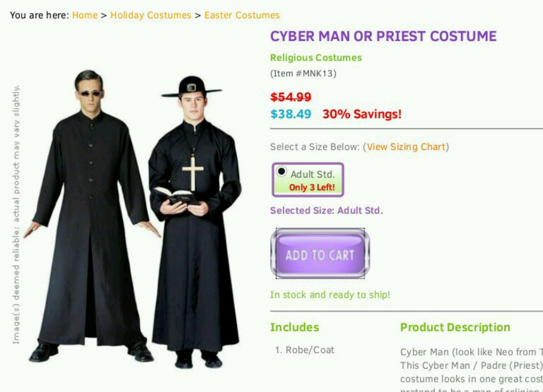The image size is (543, 392).
Task: Click the Cyber Man or Priest Costume title
Action: pyautogui.click(x=383, y=36)
